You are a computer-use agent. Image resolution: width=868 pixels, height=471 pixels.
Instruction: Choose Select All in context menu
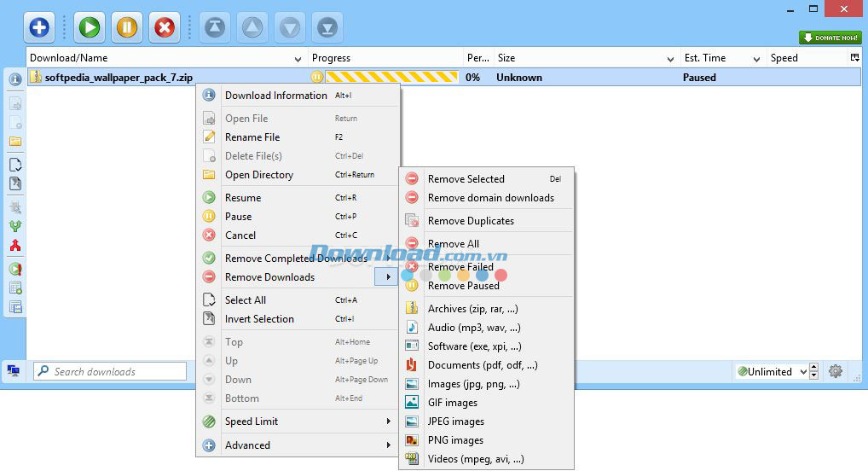click(x=299, y=300)
